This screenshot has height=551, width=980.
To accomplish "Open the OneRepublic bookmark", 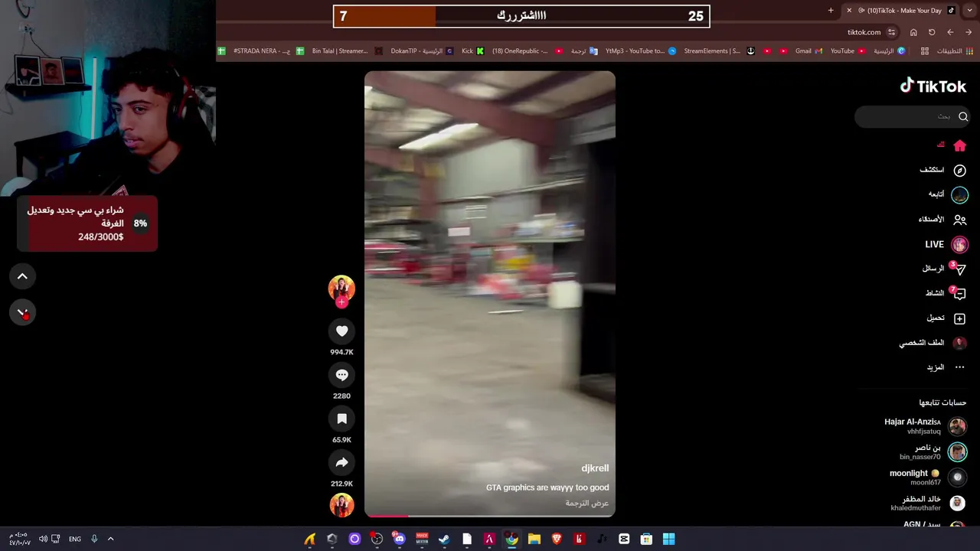I will pos(527,51).
